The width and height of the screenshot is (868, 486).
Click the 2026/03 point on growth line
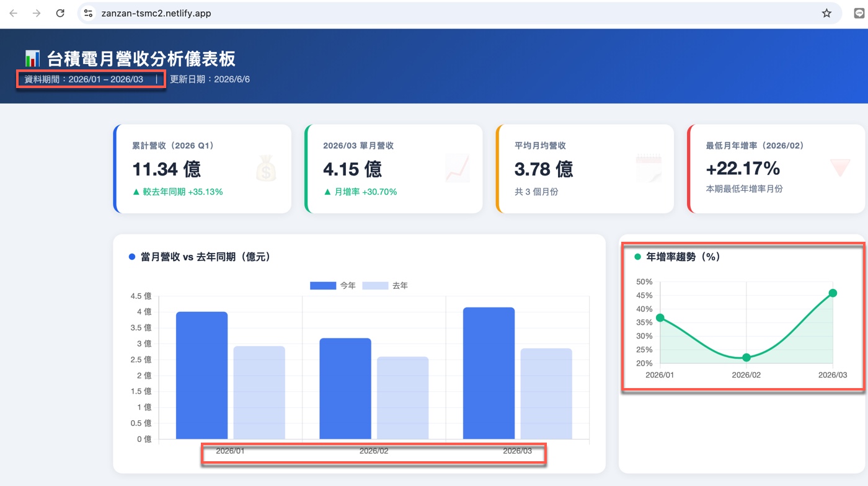[x=833, y=293]
